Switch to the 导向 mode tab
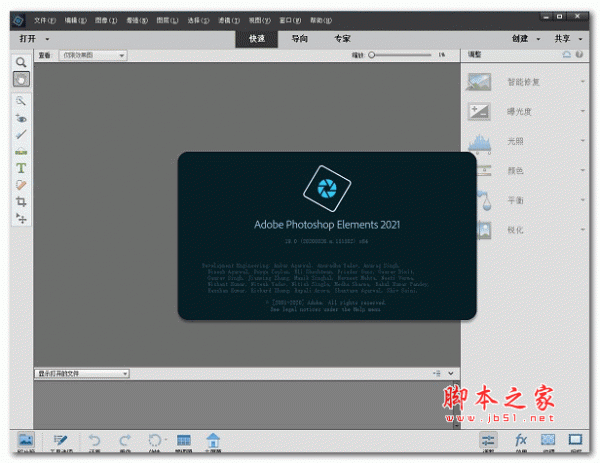The height and width of the screenshot is (463, 600). point(299,39)
